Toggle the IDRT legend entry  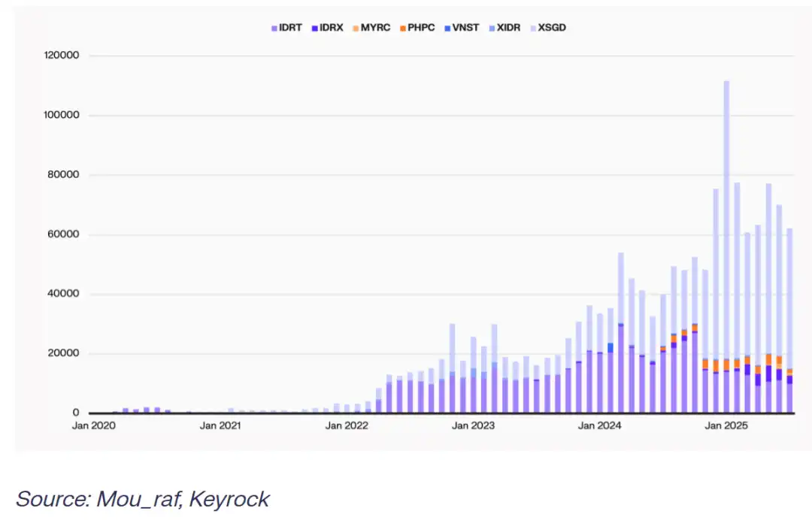(x=286, y=28)
